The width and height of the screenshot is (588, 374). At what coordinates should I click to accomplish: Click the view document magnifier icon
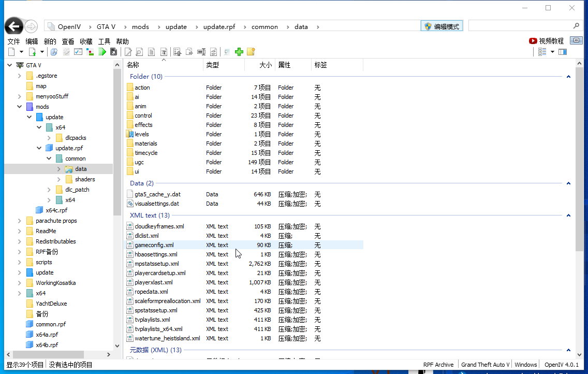coord(139,52)
